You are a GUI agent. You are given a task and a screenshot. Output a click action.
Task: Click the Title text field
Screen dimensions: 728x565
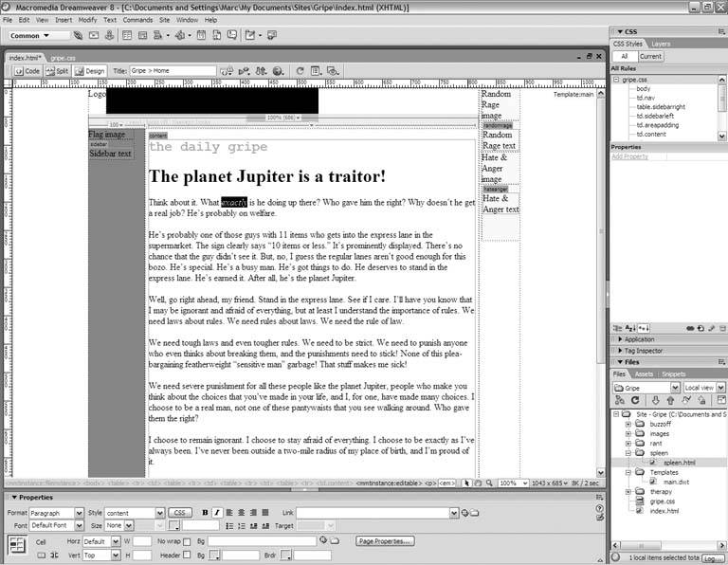point(173,70)
